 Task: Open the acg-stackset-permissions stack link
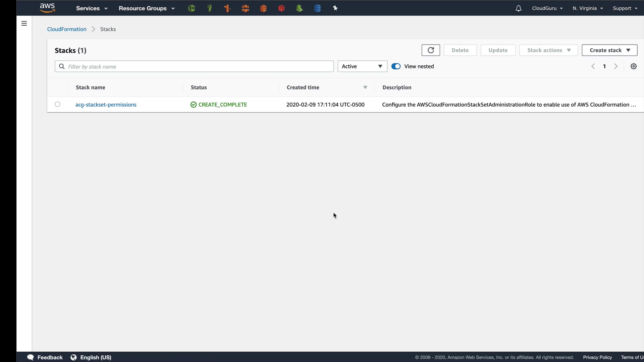click(106, 105)
